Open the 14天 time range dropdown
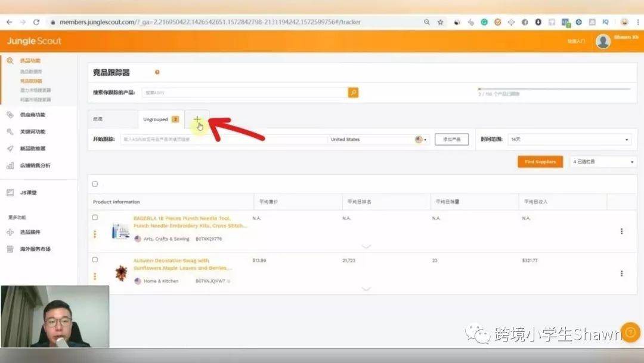 tap(569, 139)
